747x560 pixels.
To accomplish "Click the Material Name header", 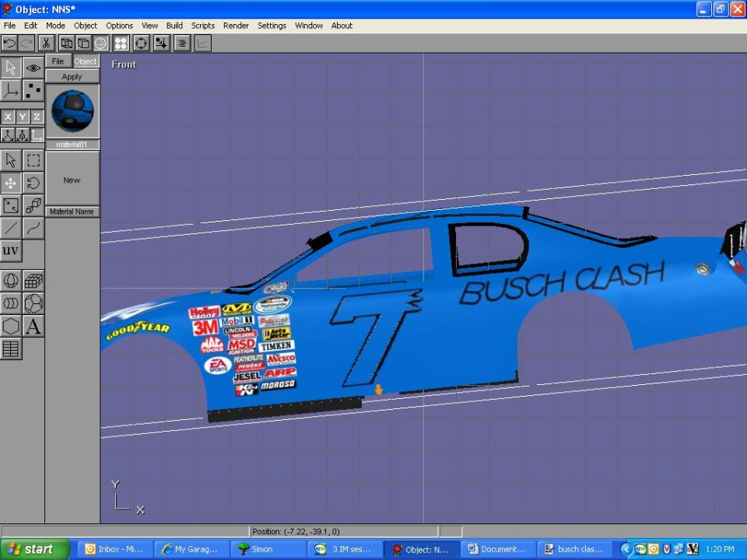I will point(72,212).
